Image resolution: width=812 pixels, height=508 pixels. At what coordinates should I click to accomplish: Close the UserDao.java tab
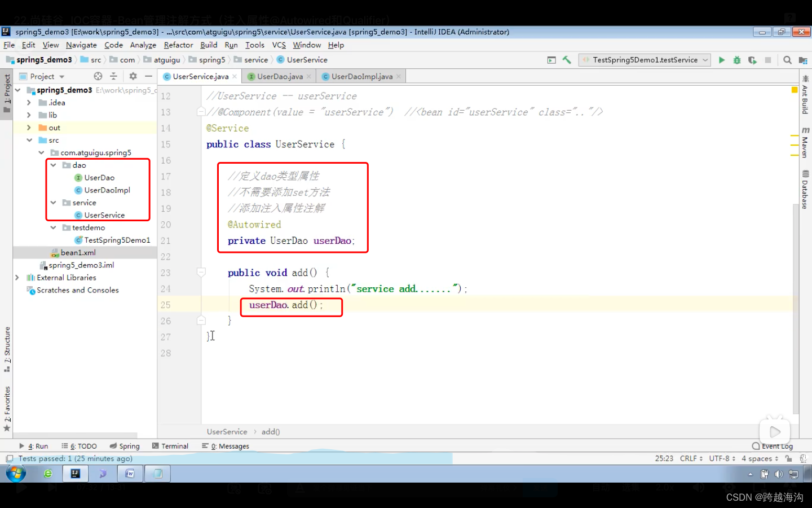(x=309, y=77)
